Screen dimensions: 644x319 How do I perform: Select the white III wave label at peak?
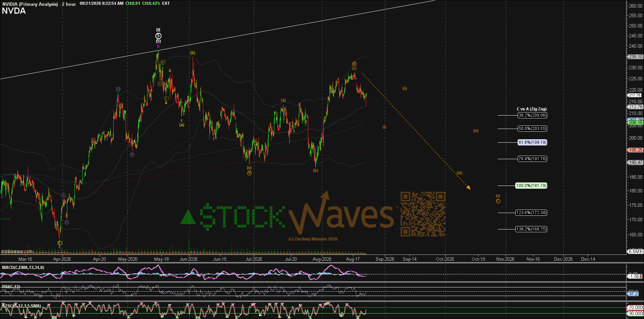point(158,30)
